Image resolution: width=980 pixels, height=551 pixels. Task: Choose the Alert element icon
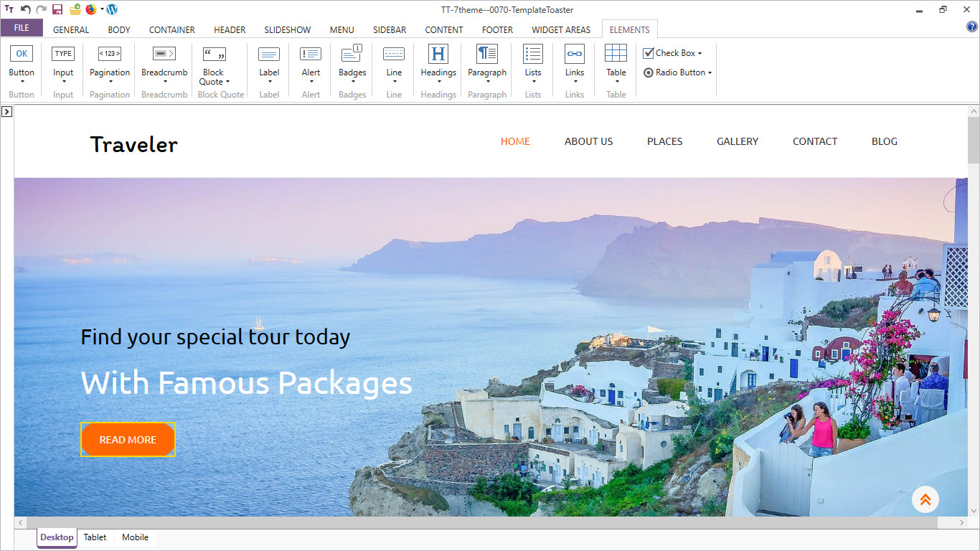point(311,54)
